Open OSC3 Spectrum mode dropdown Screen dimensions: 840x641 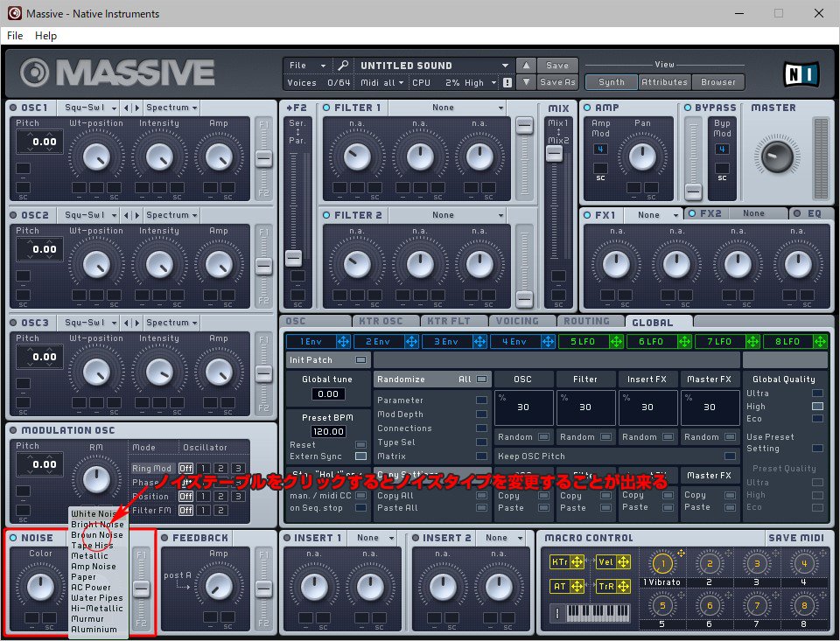[x=171, y=323]
